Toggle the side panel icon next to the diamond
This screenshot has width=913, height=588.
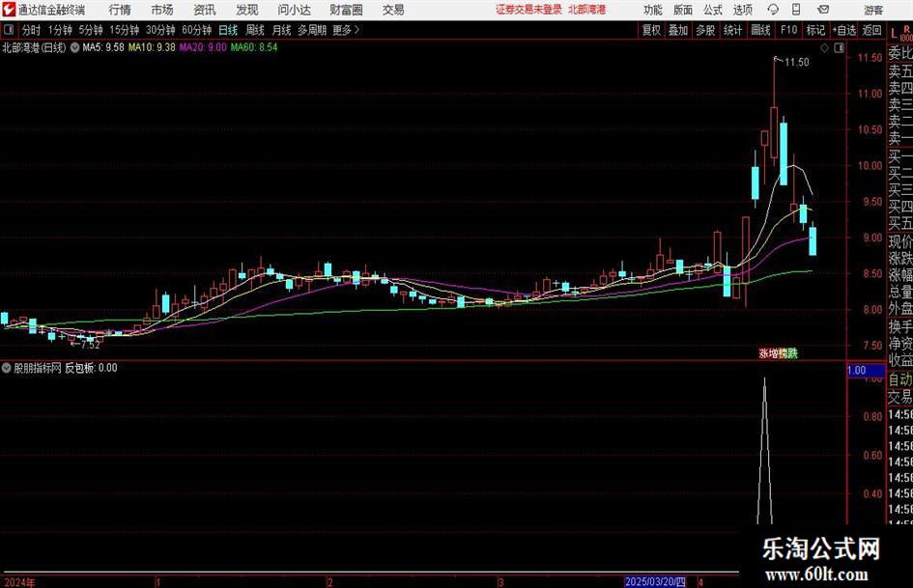point(839,48)
